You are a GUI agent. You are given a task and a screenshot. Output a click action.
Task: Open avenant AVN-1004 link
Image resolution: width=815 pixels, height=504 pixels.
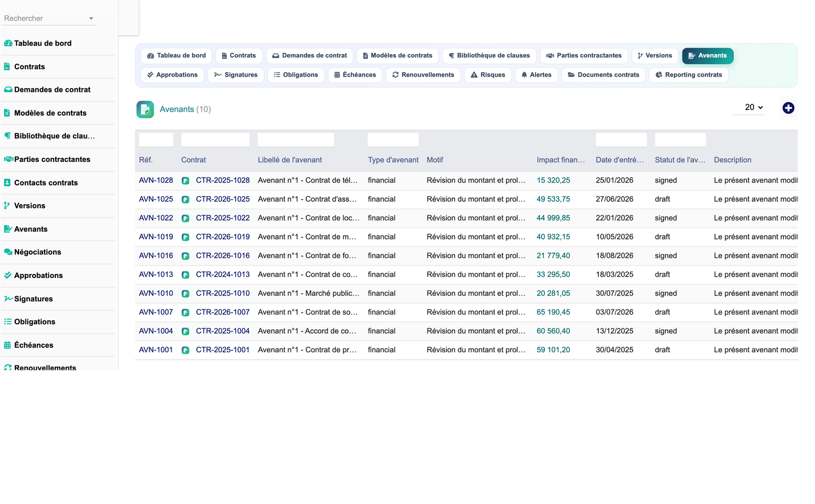156,331
